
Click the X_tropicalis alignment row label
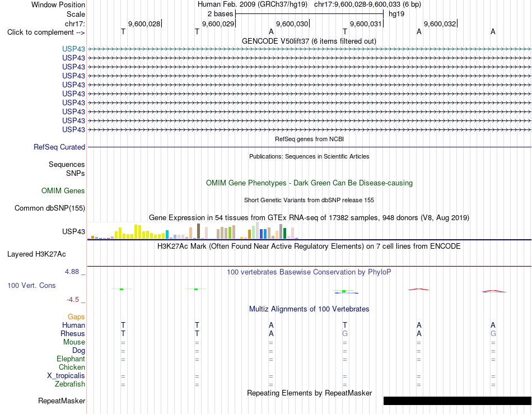coord(66,376)
